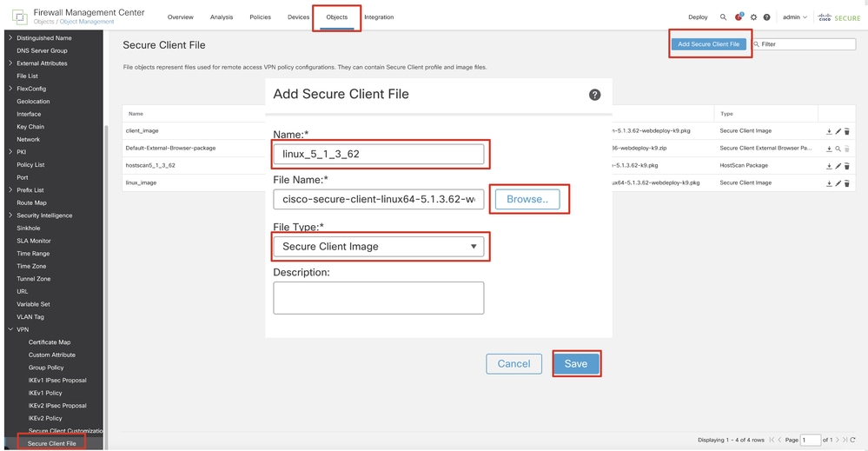This screenshot has height=451, width=868.
Task: Click the Deploy button
Action: click(x=698, y=17)
